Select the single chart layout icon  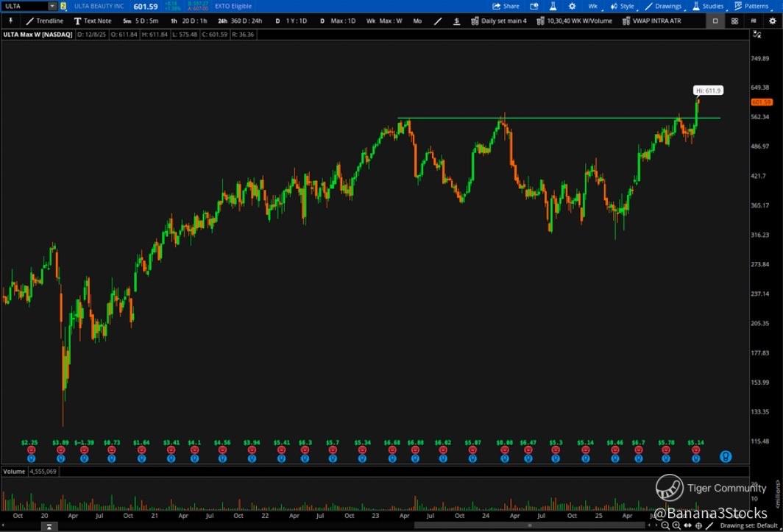coord(715,21)
